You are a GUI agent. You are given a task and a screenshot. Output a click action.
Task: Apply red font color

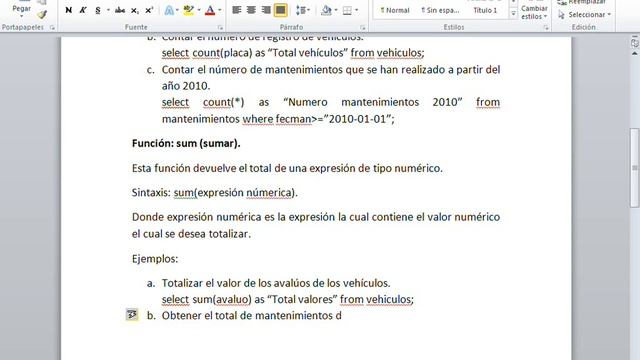pos(210,10)
